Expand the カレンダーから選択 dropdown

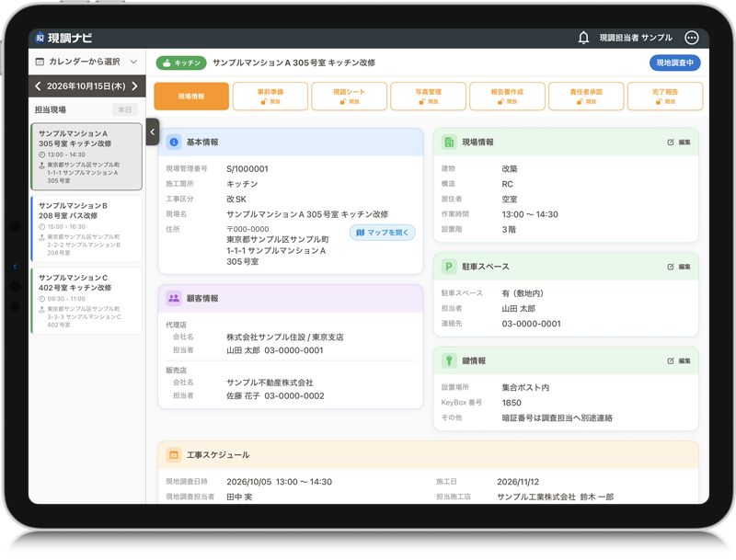pos(133,62)
